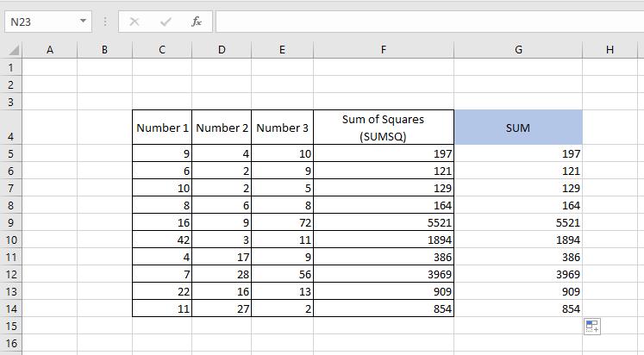The height and width of the screenshot is (355, 644).
Task: Select cell D12 containing 28
Action: [222, 274]
